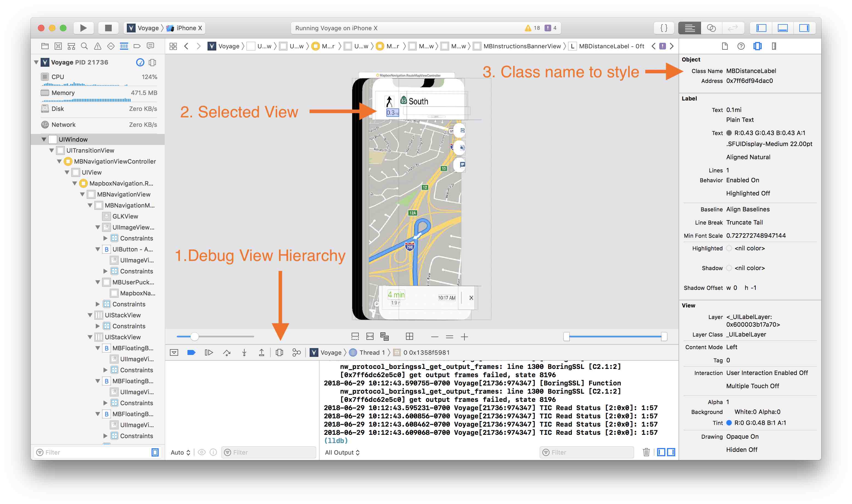This screenshot has width=852, height=504.
Task: Click the Run play button
Action: [83, 28]
